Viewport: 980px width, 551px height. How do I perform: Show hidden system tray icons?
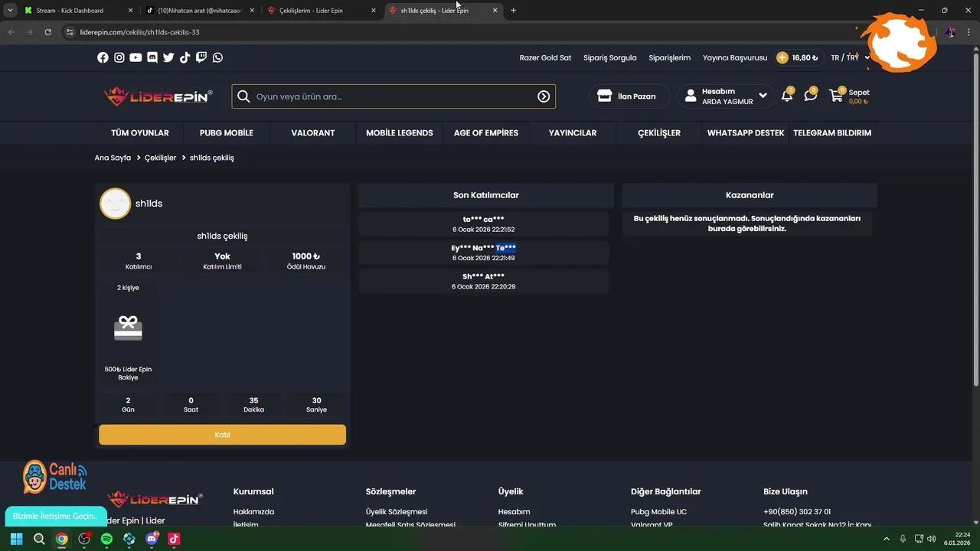tap(887, 539)
